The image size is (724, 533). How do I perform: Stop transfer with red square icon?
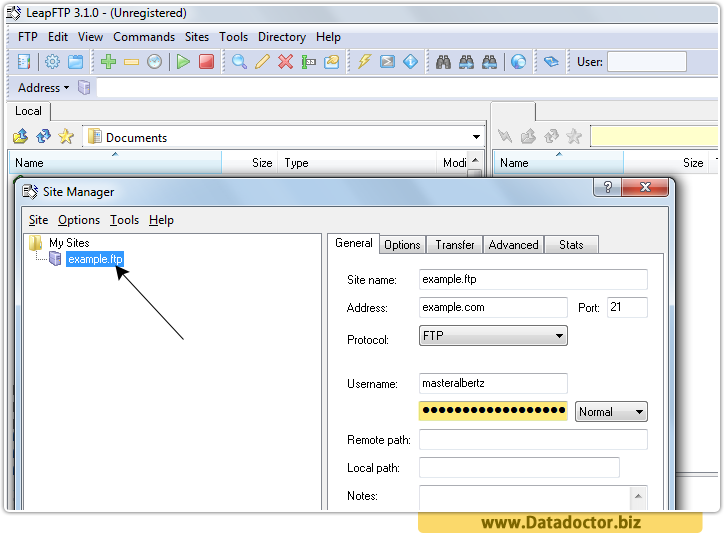pyautogui.click(x=206, y=61)
